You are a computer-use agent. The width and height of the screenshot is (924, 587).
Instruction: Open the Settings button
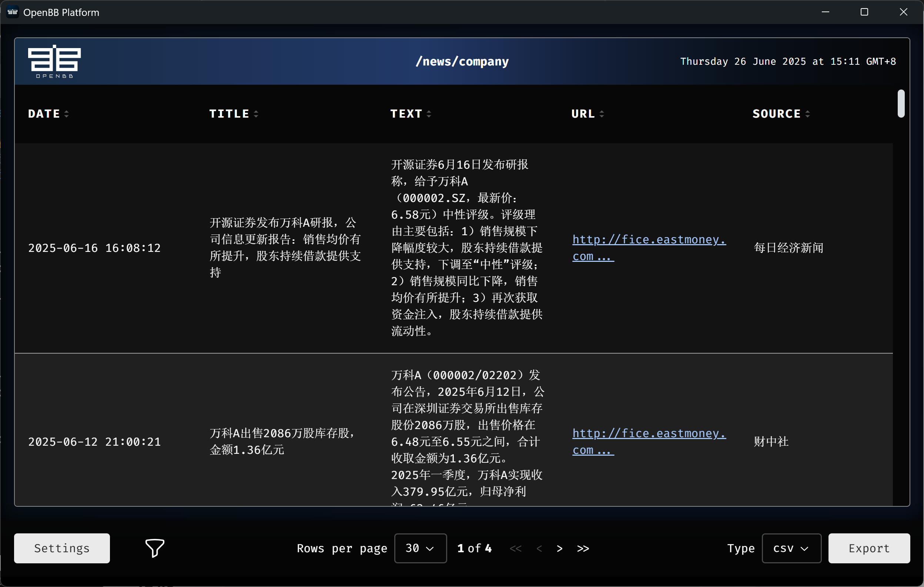coord(62,548)
